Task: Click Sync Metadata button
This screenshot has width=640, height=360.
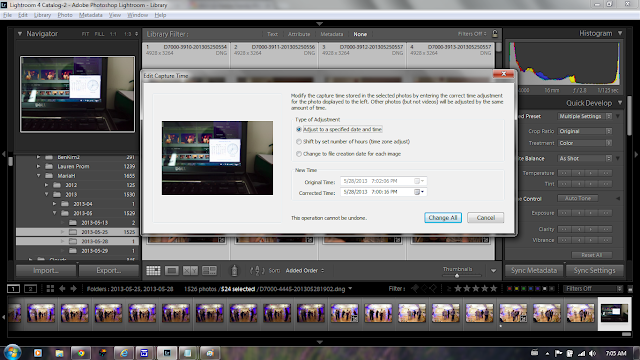Action: point(534,270)
